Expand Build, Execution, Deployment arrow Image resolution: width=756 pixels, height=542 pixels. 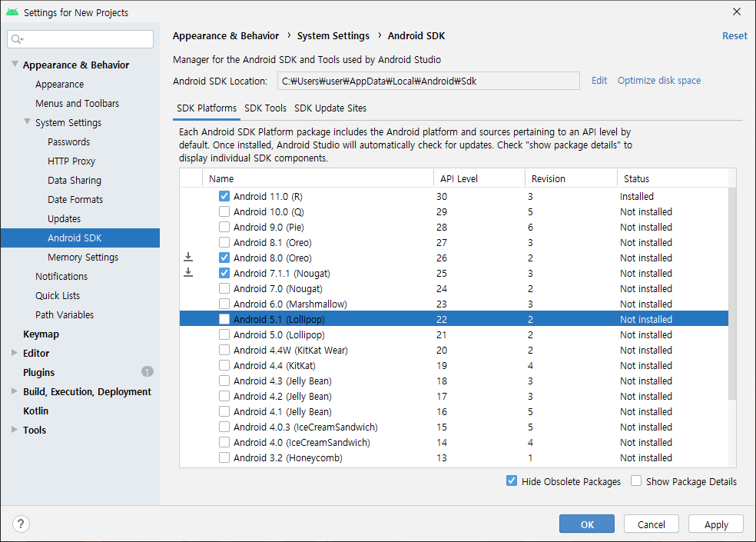pos(15,391)
